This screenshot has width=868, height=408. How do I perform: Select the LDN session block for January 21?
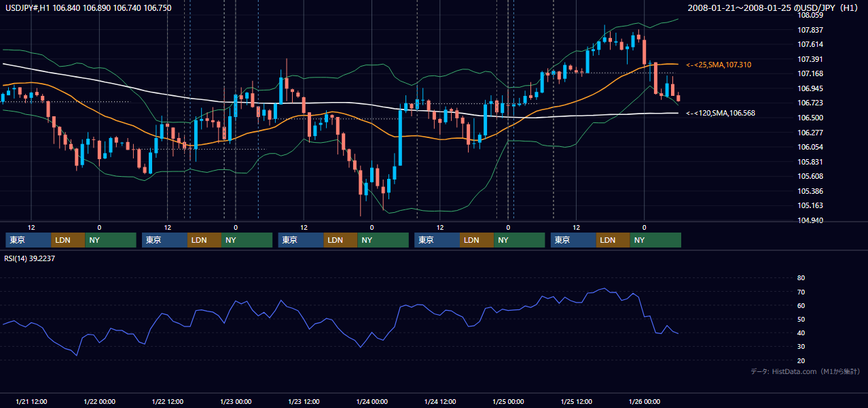69,240
